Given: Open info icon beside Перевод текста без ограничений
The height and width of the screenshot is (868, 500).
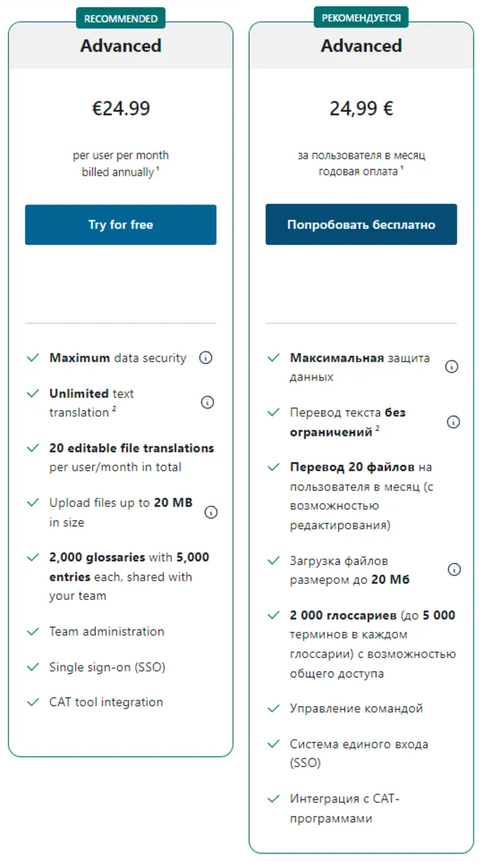Looking at the screenshot, I should [x=453, y=422].
